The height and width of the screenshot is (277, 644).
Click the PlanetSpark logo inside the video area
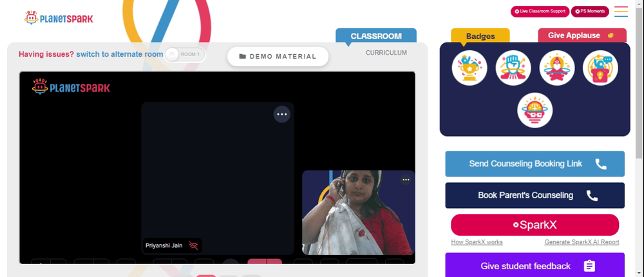point(71,87)
